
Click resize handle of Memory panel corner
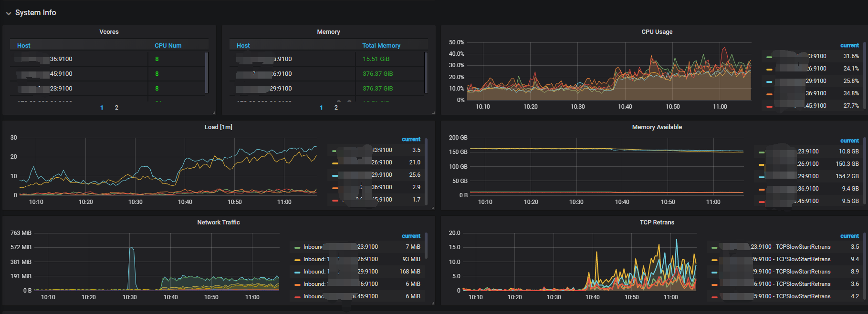pyautogui.click(x=433, y=113)
